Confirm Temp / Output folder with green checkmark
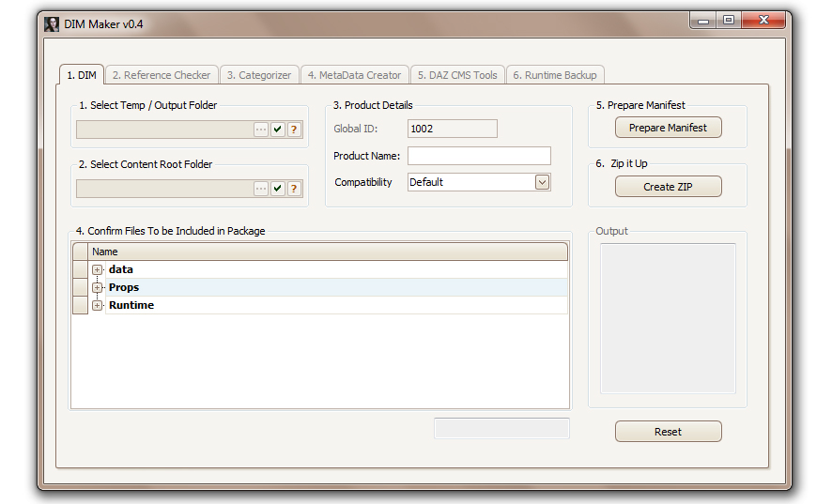Screen dimensions: 832x504 278,130
